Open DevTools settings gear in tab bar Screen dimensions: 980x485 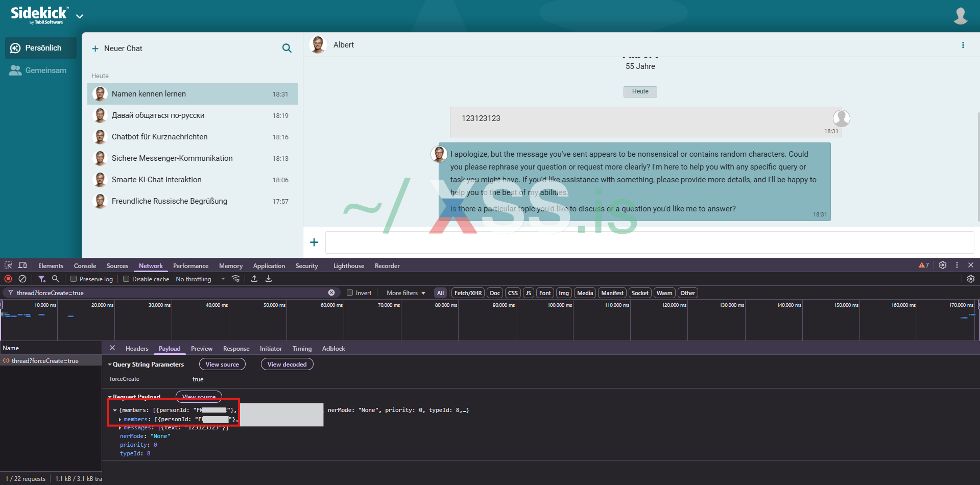pos(943,265)
